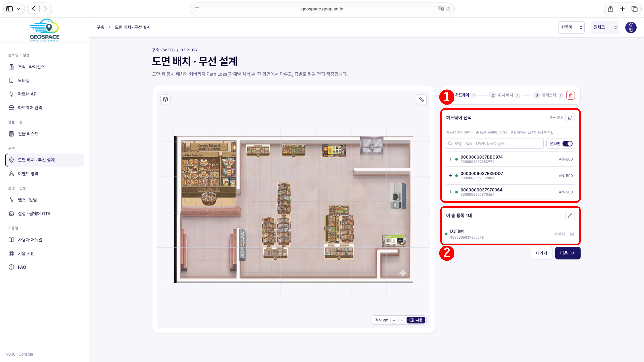Viewport: 644px width, 362px height.
Task: Go to step 2 위치 배치
Action: 501,95
